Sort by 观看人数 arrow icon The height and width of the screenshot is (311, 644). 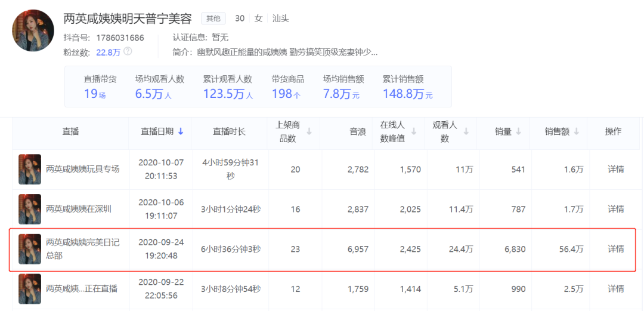pyautogui.click(x=466, y=131)
